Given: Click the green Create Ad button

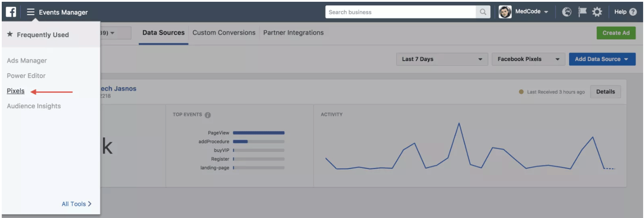Looking at the screenshot, I should 616,33.
